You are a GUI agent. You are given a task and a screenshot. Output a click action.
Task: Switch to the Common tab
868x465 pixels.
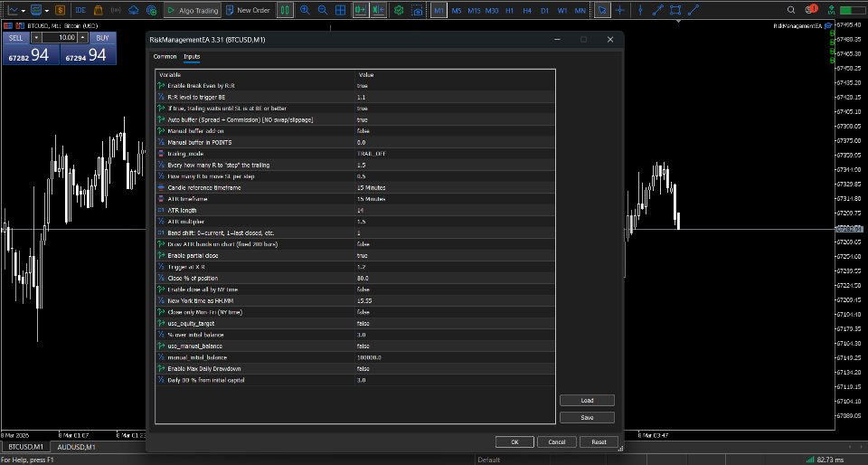pyautogui.click(x=165, y=56)
